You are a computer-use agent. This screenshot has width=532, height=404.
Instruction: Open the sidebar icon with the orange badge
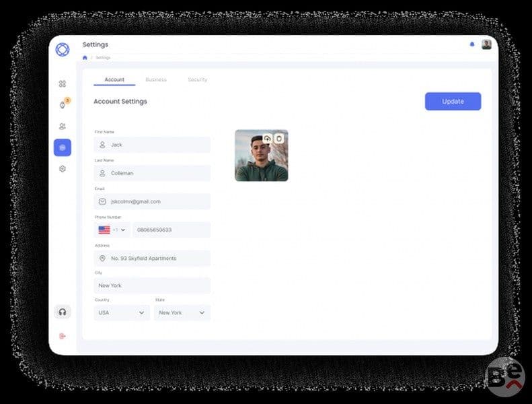tap(63, 104)
